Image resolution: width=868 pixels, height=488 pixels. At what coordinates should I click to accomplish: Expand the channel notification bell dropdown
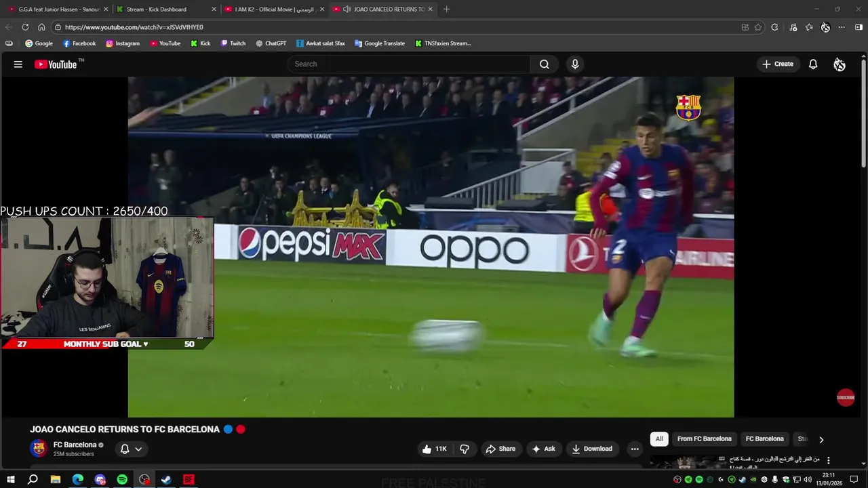pyautogui.click(x=131, y=449)
